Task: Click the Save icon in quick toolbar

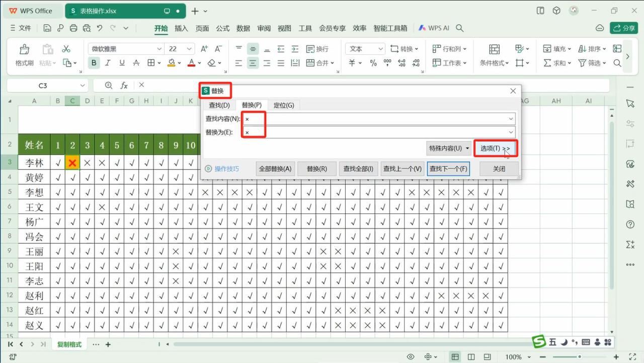Action: 47,28
